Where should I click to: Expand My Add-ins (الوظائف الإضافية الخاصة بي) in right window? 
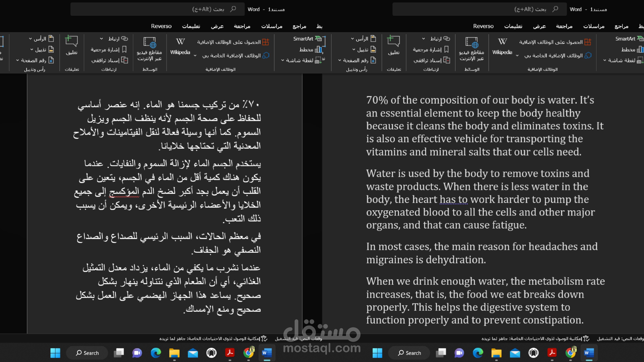tap(517, 55)
